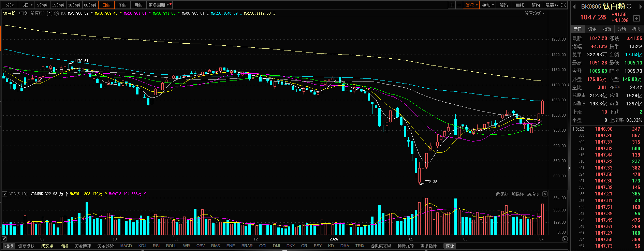Select OBV indicator
This screenshot has height=251, width=644.
click(201, 246)
